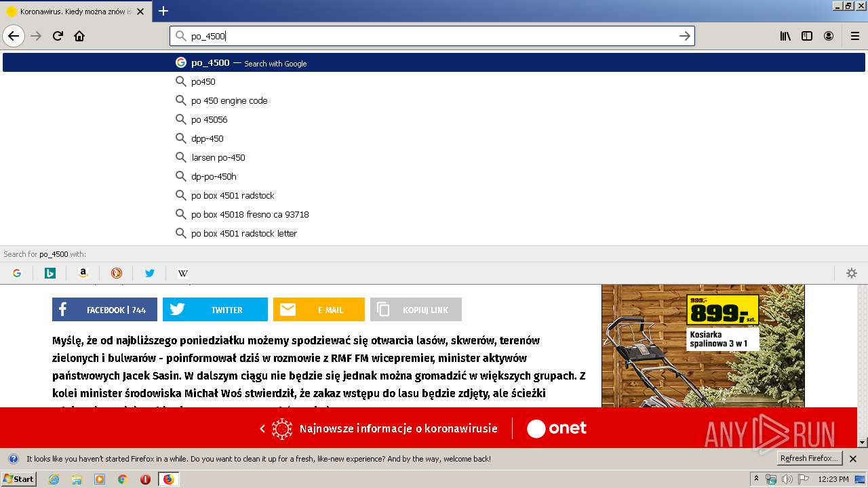Screen dimensions: 868x488
Task: Select the Koronawirus browser tab
Action: point(75,12)
